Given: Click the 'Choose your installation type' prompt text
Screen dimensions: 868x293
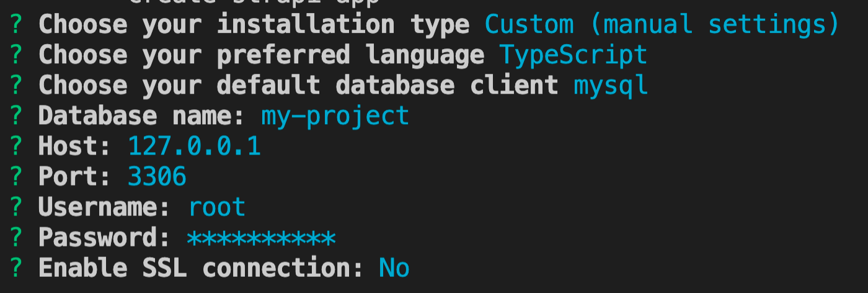Looking at the screenshot, I should [254, 25].
